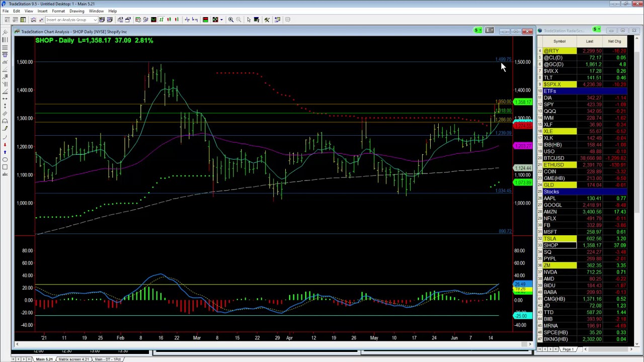The image size is (644, 362).
Task: Click the green S link icon in RadarScreen title bar
Action: 596,30
